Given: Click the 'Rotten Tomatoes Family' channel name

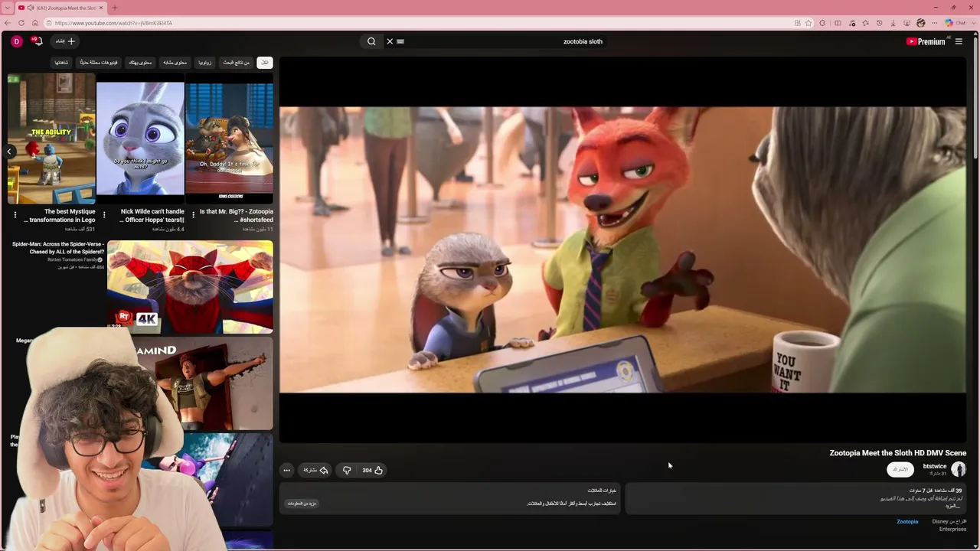Looking at the screenshot, I should (72, 260).
